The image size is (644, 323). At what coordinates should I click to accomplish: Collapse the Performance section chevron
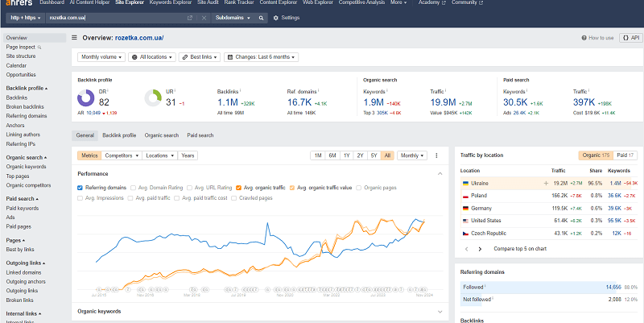coord(440,174)
